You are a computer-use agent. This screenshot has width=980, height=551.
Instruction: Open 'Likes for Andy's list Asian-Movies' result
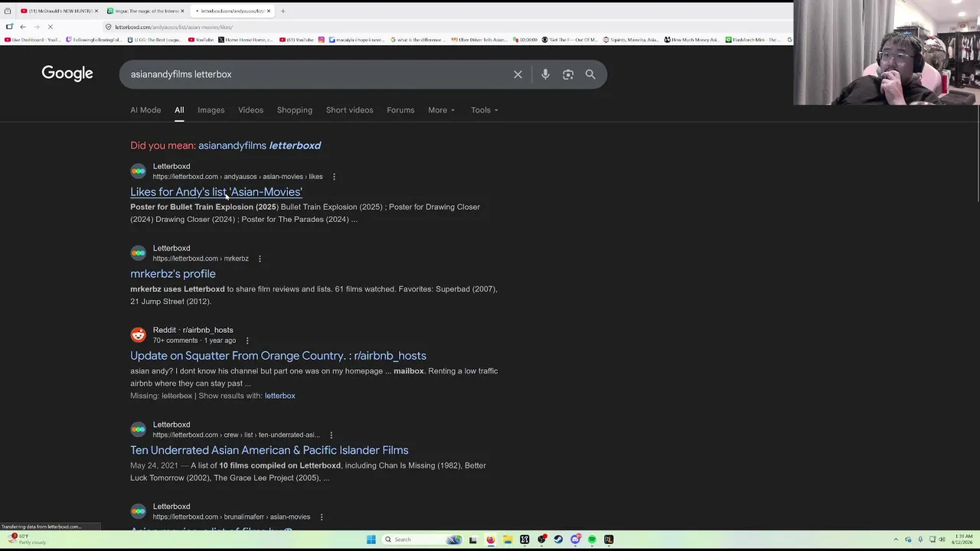point(216,192)
